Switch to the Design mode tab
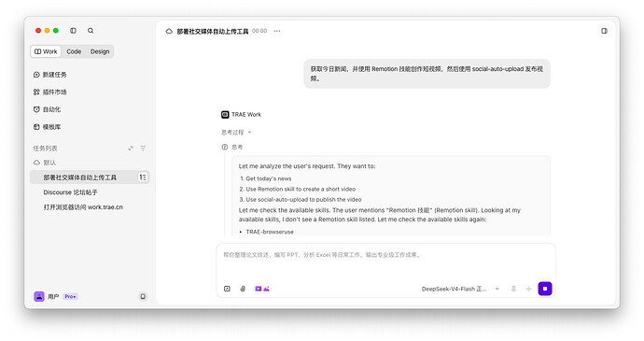 tap(100, 51)
